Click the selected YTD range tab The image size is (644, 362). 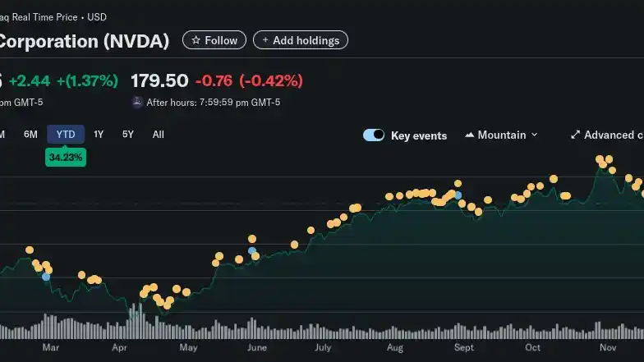click(x=66, y=134)
